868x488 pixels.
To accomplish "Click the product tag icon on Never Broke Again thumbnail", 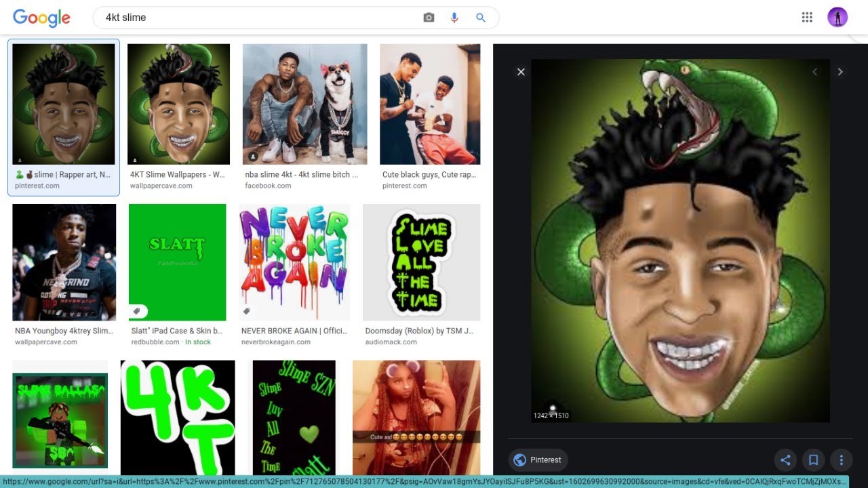I will (246, 312).
